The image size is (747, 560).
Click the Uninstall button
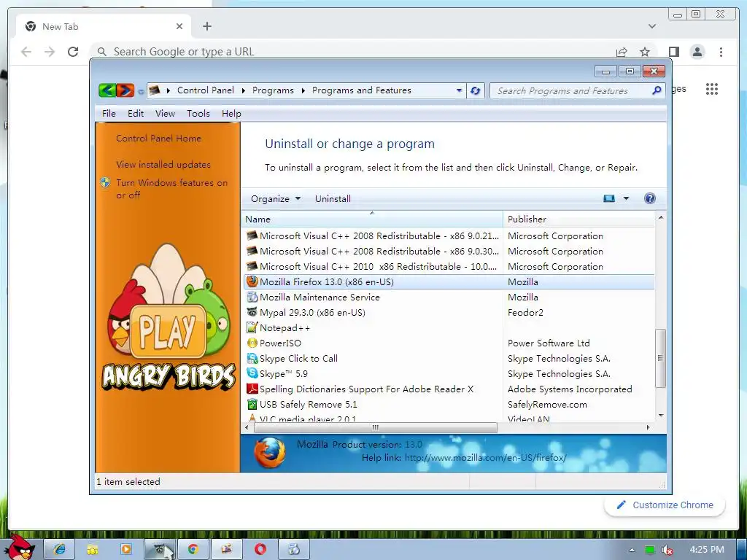pos(333,198)
